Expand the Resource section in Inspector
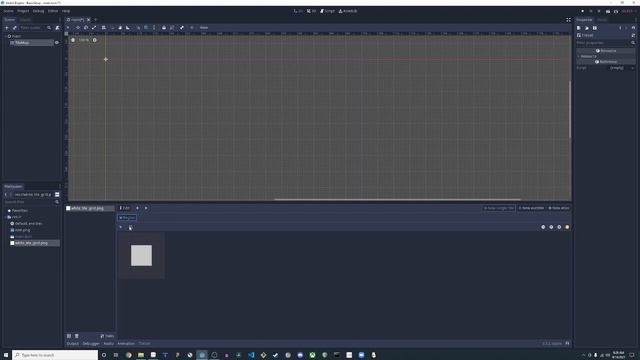This screenshot has height=360, width=640. click(606, 56)
